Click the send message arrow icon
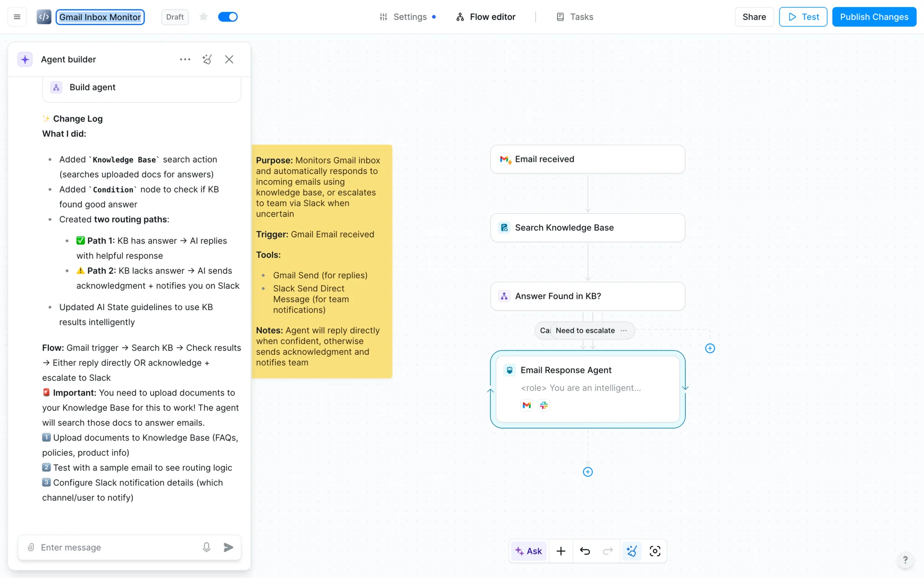The height and width of the screenshot is (578, 924). click(x=229, y=547)
